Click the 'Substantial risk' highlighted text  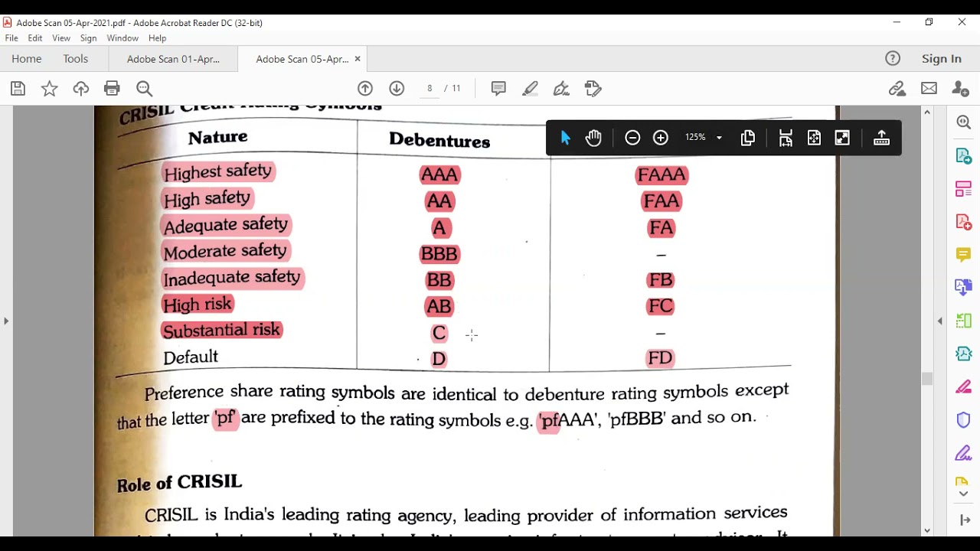coord(221,331)
